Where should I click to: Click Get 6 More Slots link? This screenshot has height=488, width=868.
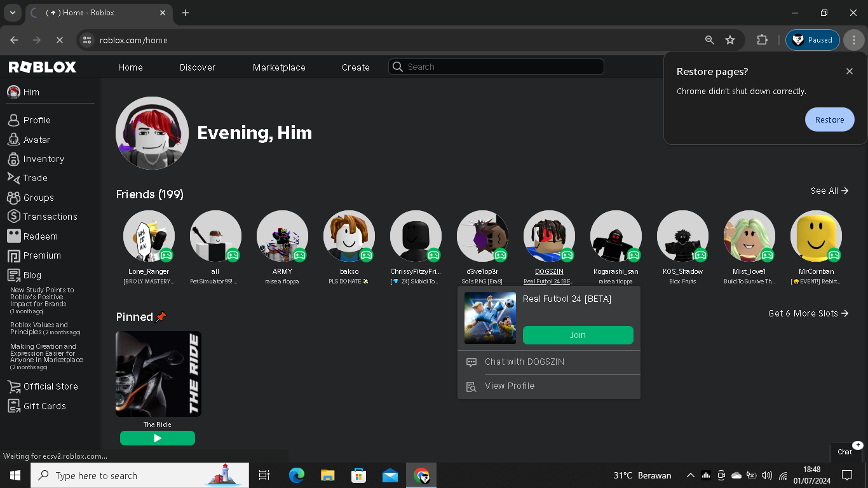(x=808, y=313)
